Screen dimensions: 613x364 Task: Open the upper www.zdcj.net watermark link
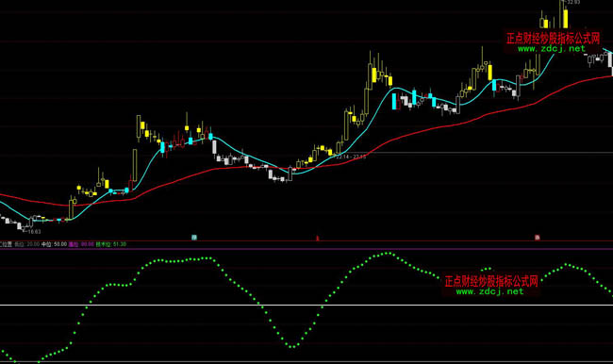552,49
